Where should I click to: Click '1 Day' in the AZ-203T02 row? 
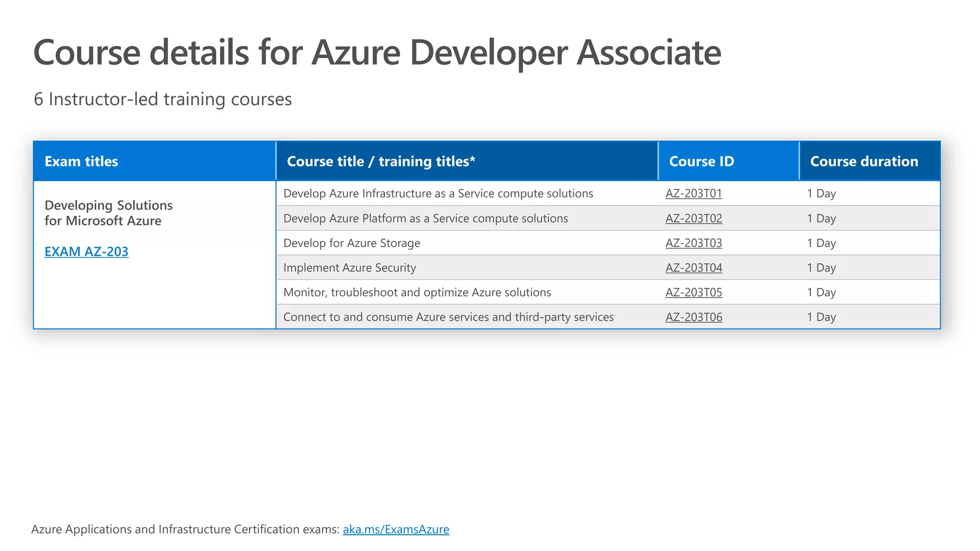tap(822, 219)
